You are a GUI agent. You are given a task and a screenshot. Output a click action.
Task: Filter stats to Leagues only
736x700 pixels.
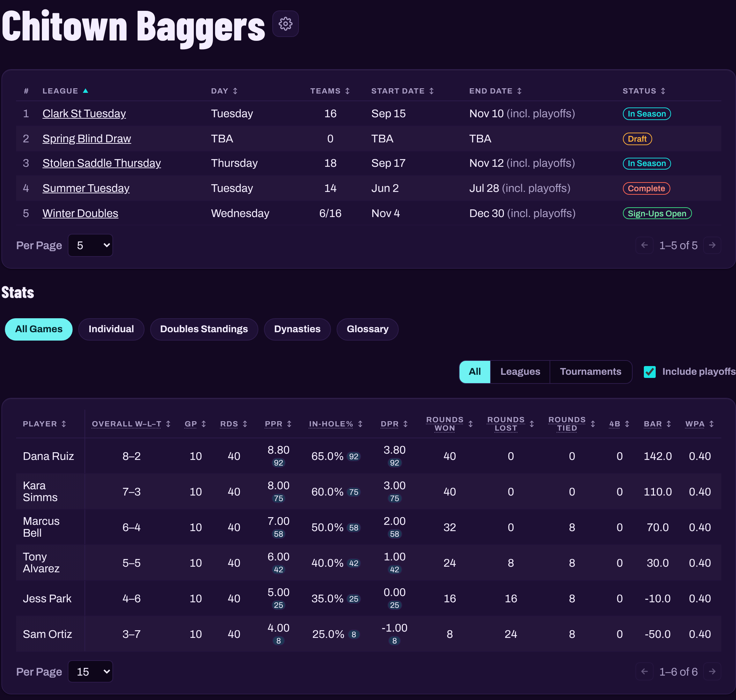[x=520, y=372]
